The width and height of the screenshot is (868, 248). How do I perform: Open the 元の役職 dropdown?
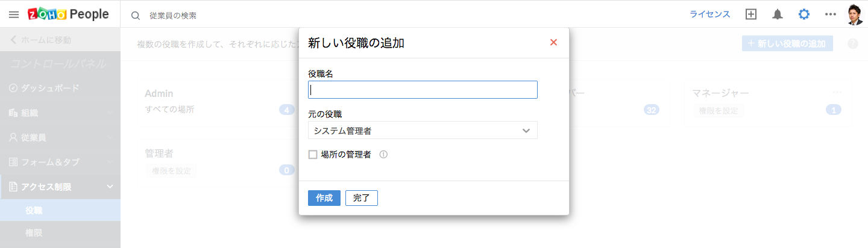(423, 130)
